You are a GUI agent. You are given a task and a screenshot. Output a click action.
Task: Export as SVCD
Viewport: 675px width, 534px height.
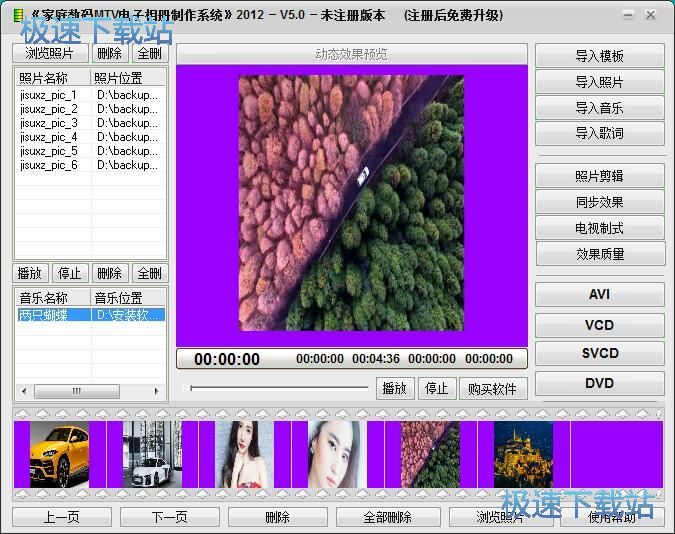pyautogui.click(x=600, y=354)
